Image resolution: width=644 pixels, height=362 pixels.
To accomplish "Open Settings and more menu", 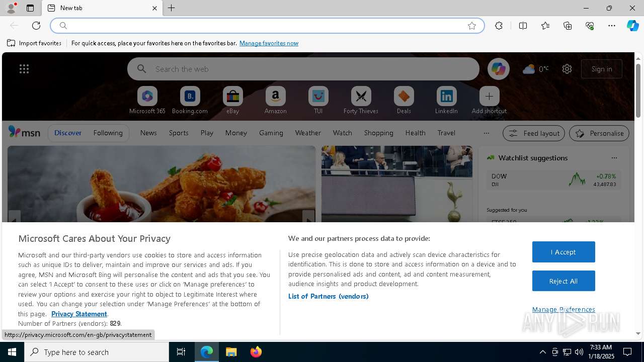I will point(612,26).
